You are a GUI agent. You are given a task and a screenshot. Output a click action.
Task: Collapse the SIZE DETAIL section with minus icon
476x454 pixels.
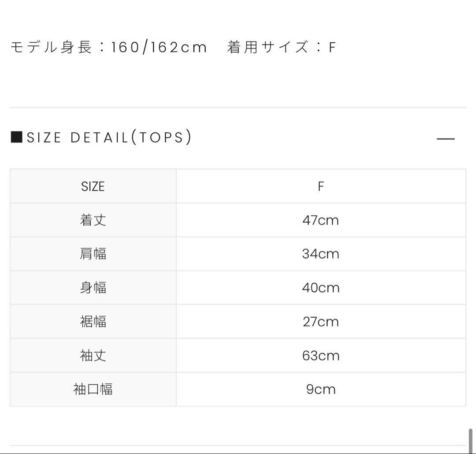(446, 139)
